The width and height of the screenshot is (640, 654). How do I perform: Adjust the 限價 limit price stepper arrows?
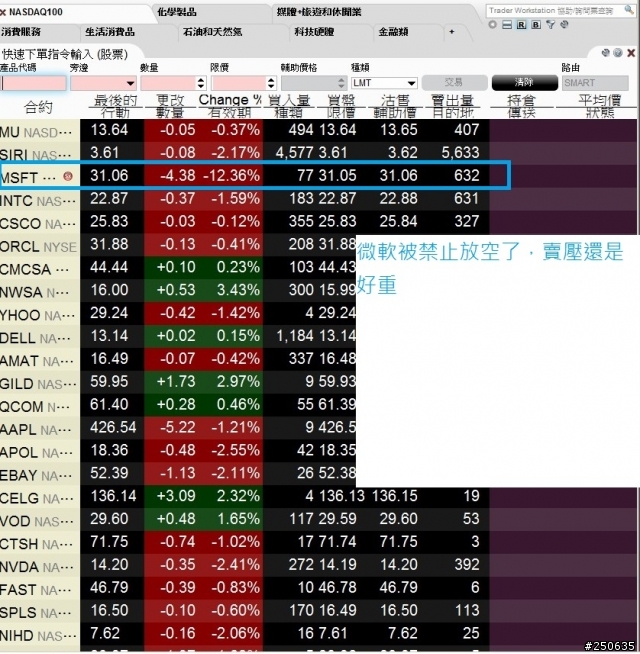click(x=272, y=83)
